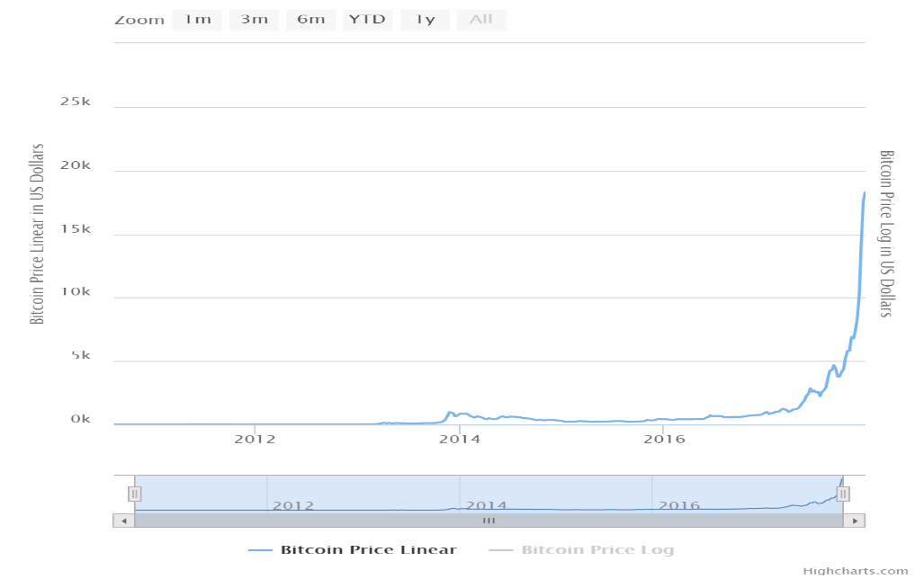Click 2014 in the navigator overview
Screen dimensions: 924x579
point(486,505)
